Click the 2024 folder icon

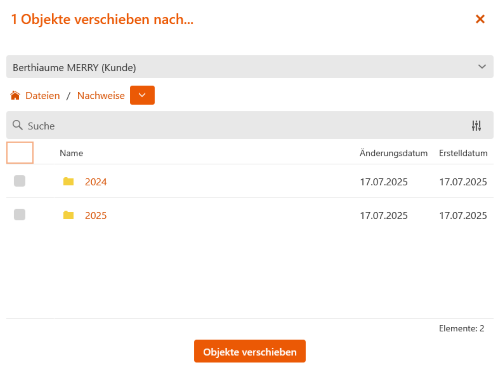click(x=68, y=181)
